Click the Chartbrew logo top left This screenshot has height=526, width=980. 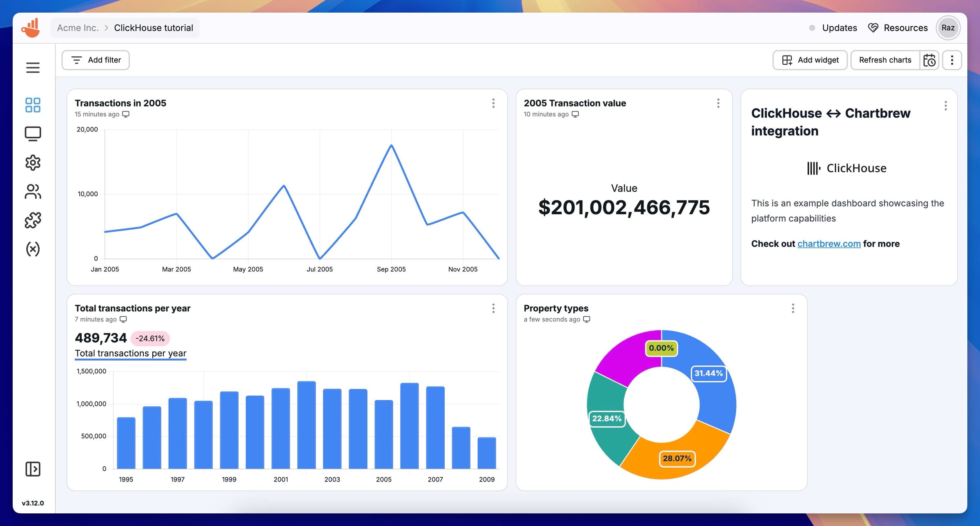[x=31, y=27]
